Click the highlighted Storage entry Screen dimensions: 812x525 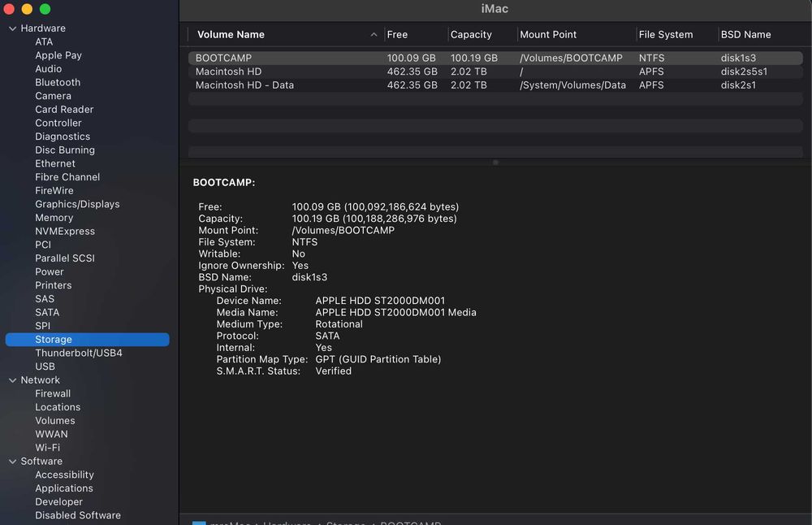point(87,340)
